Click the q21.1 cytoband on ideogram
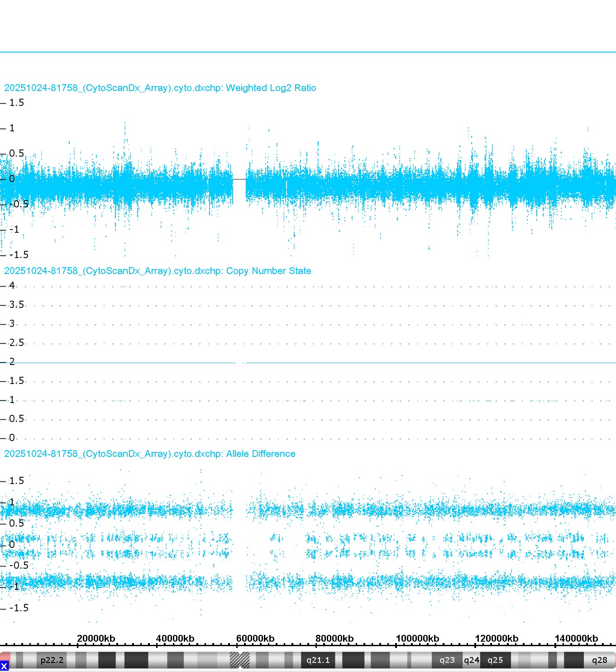 (318, 660)
